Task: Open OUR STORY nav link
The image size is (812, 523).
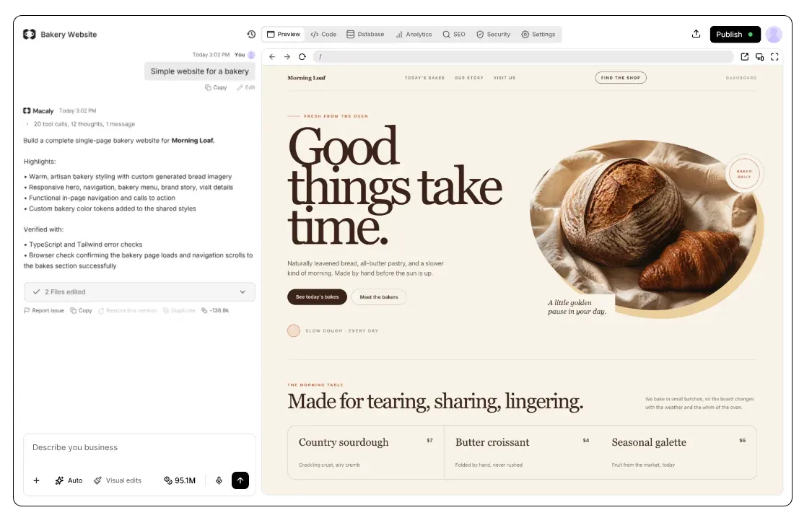Action: tap(469, 78)
